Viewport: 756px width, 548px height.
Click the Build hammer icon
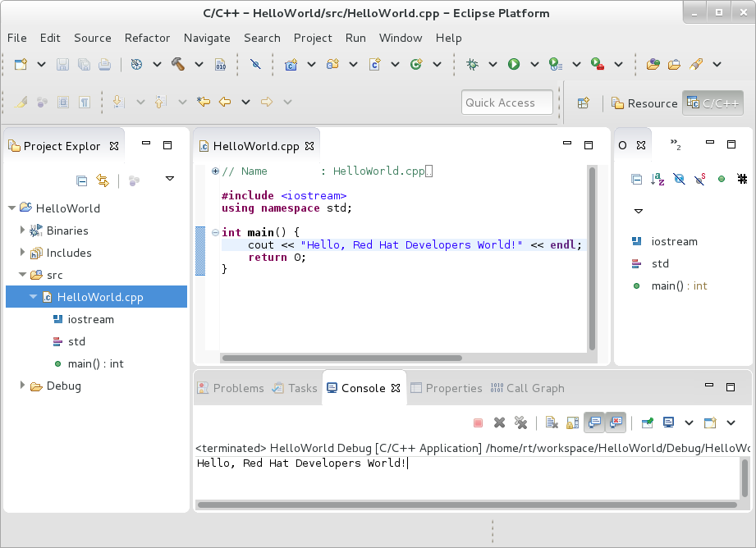pos(178,64)
